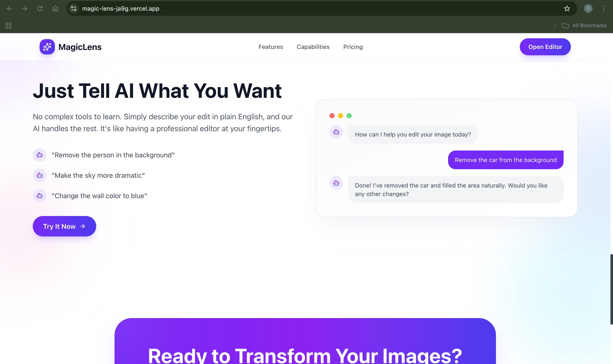This screenshot has height=364, width=613.
Task: Click the page's vertical scrollbar thumb
Action: pos(611,289)
